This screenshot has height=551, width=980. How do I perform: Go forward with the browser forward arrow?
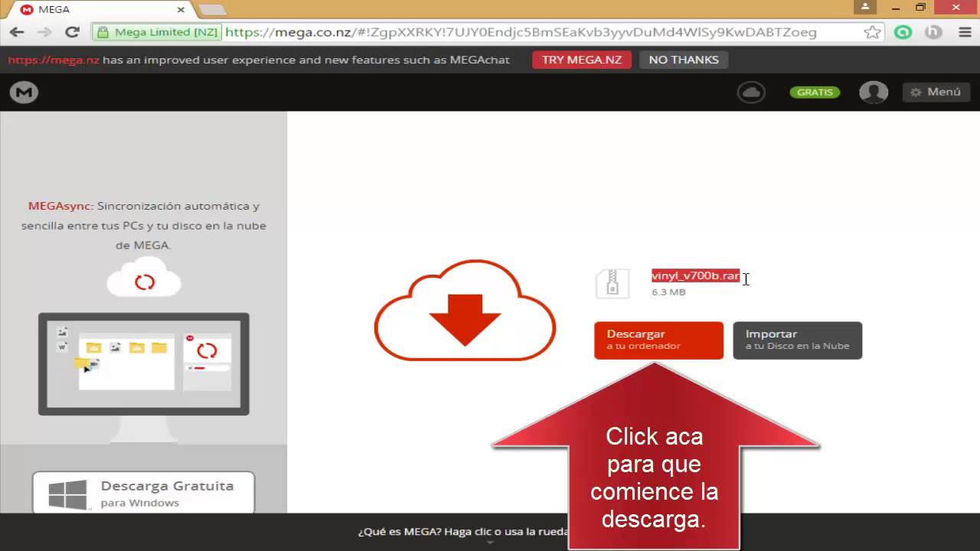click(44, 32)
